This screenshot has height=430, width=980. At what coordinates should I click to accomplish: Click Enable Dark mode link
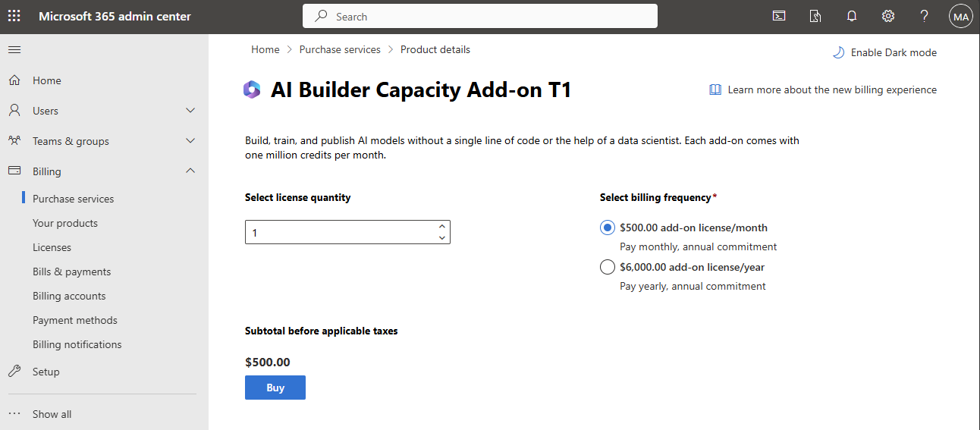point(894,52)
